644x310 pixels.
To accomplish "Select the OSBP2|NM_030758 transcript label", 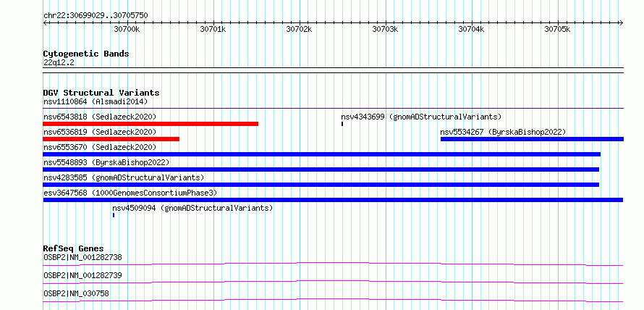I will pos(76,293).
